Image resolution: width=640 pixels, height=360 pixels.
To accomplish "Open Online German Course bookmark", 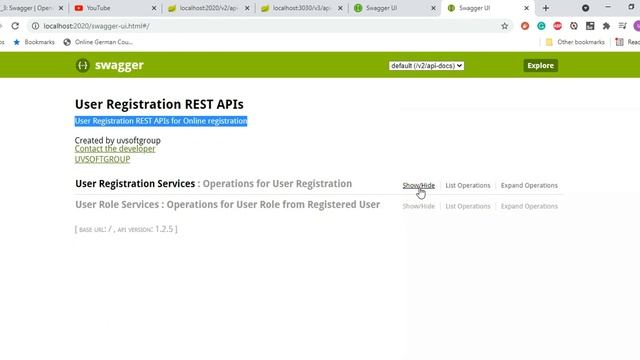I will point(98,42).
